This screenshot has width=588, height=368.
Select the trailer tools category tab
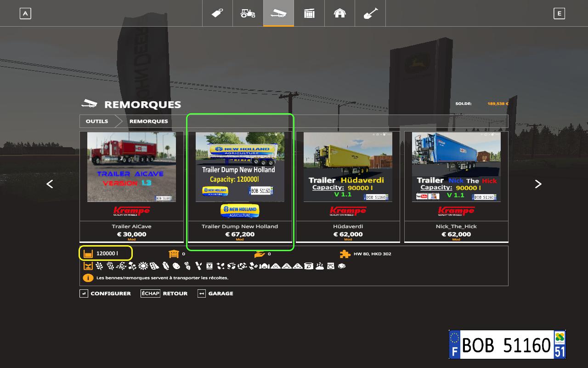point(278,13)
